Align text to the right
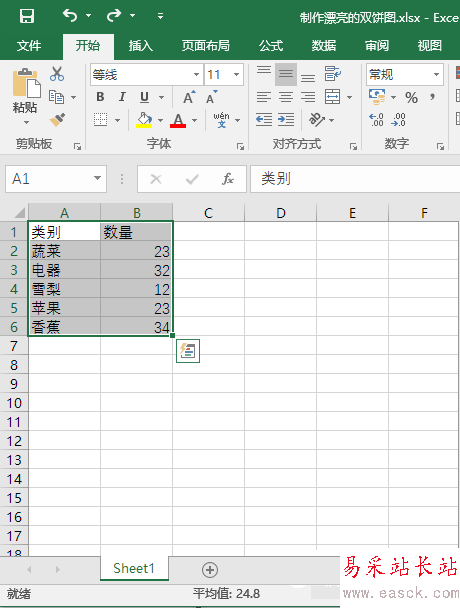 pyautogui.click(x=308, y=97)
